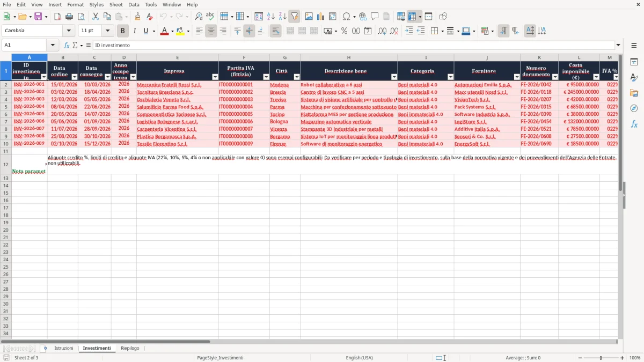Click the formula input line
644x362 pixels.
pyautogui.click(x=353, y=45)
